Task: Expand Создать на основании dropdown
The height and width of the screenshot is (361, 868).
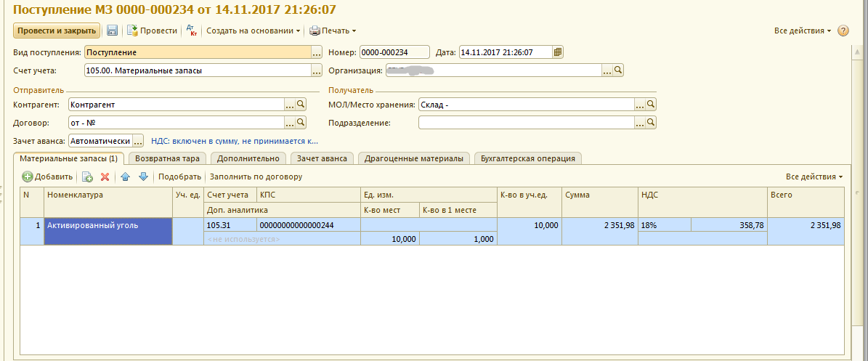Action: coord(253,31)
